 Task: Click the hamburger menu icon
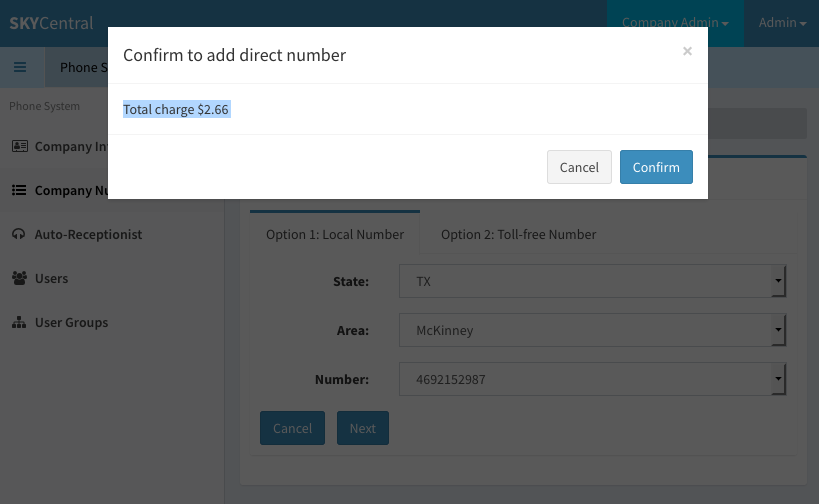pyautogui.click(x=20, y=67)
